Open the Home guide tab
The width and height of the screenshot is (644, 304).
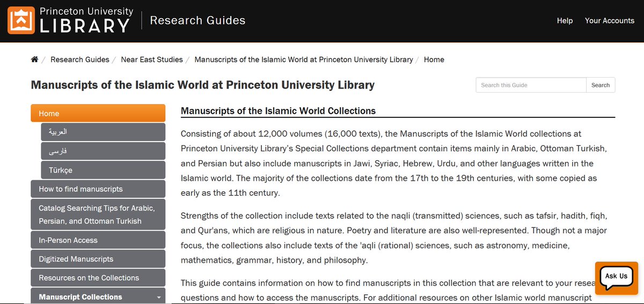click(98, 113)
